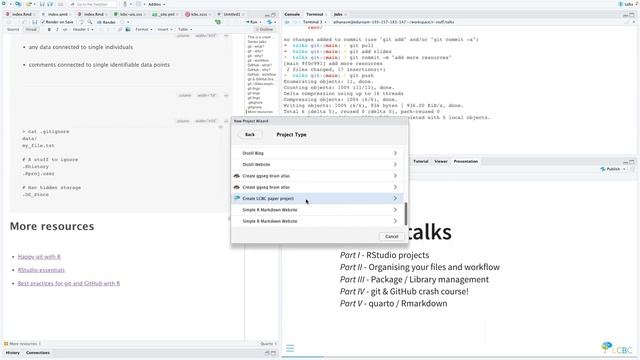Click the Go to file/function search field
640x360 pixels.
[93, 4]
